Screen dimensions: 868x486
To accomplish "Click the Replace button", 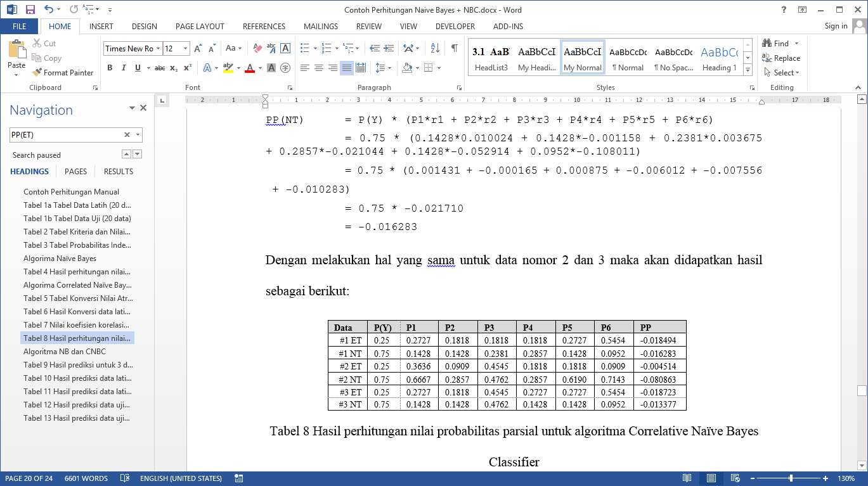I will [x=781, y=58].
